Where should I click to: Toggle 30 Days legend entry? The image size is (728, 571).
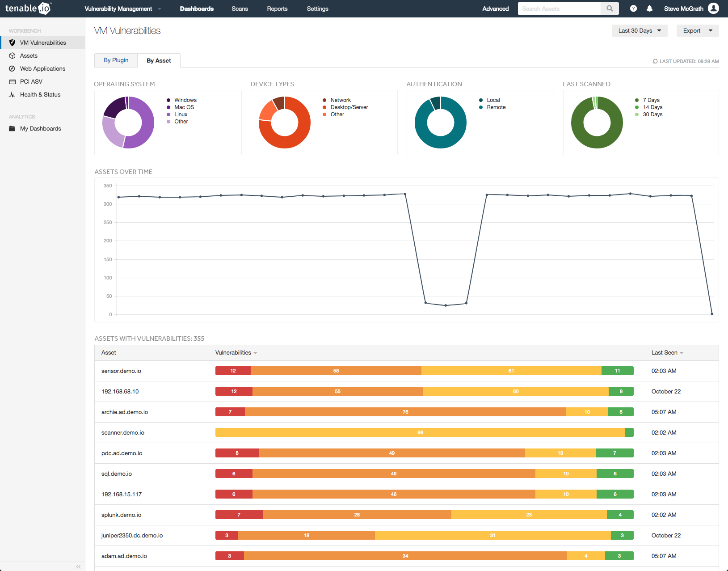(648, 114)
